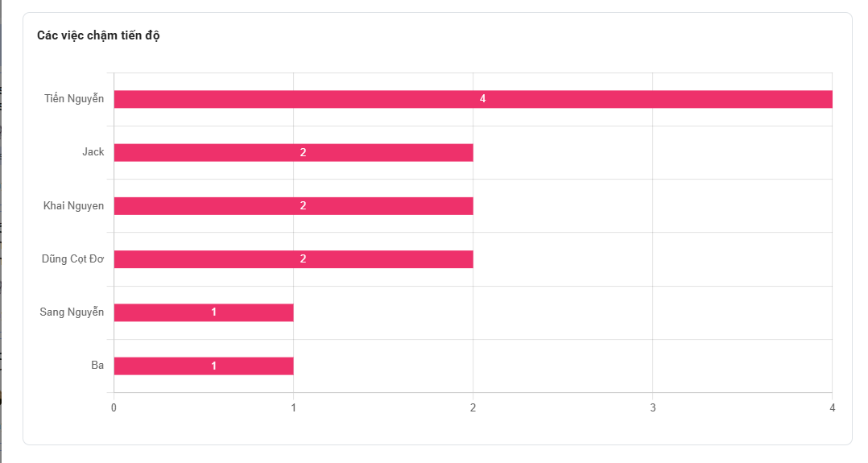Click the Khai Nguyen name label
This screenshot has width=868, height=463.
point(73,205)
